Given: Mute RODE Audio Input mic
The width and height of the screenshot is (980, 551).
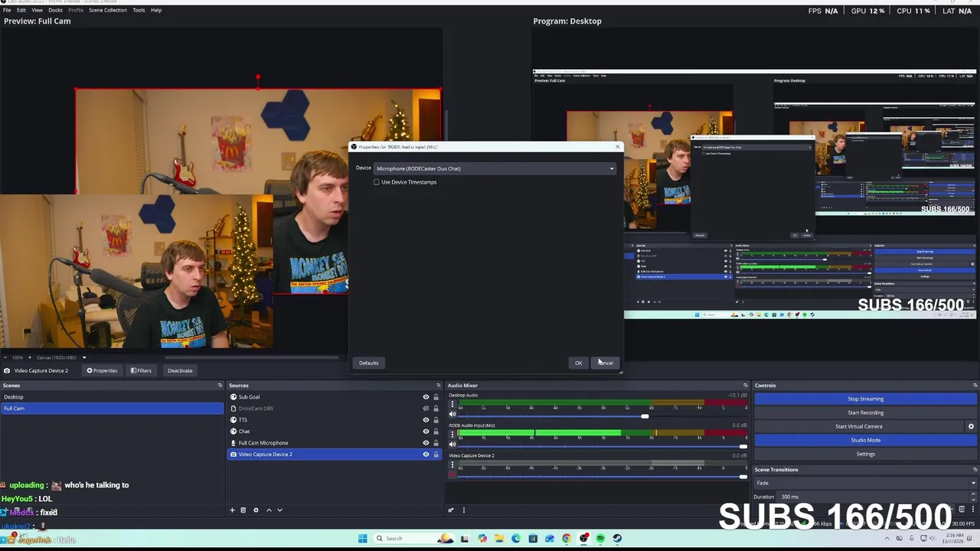Looking at the screenshot, I should pos(452,445).
